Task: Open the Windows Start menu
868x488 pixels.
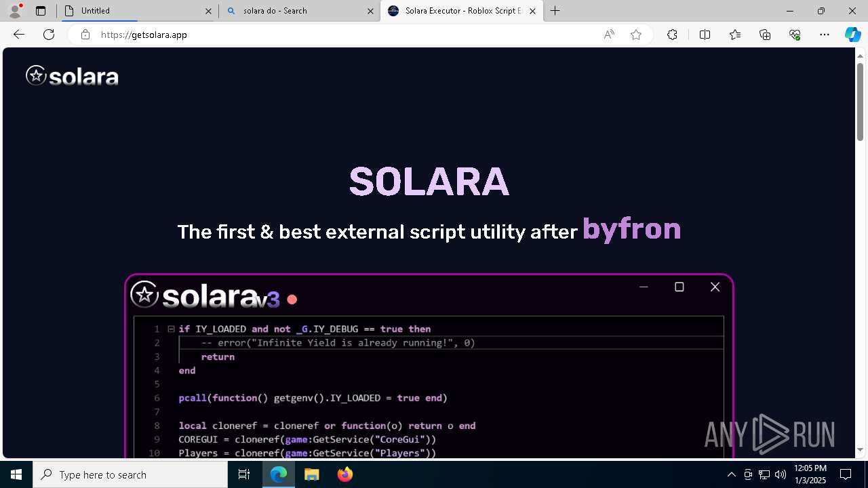Action: click(16, 474)
